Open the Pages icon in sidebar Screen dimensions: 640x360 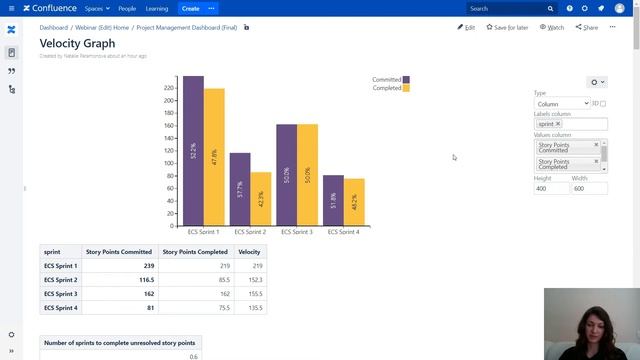point(11,52)
